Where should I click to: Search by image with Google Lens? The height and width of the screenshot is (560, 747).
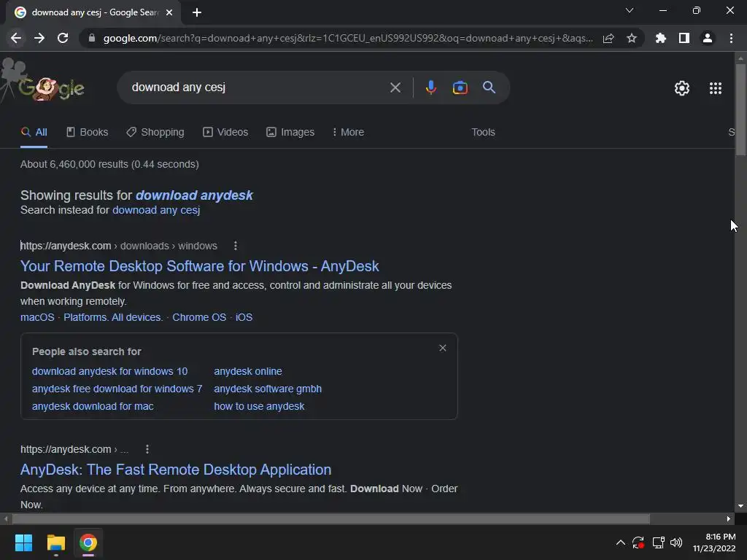pyautogui.click(x=460, y=87)
